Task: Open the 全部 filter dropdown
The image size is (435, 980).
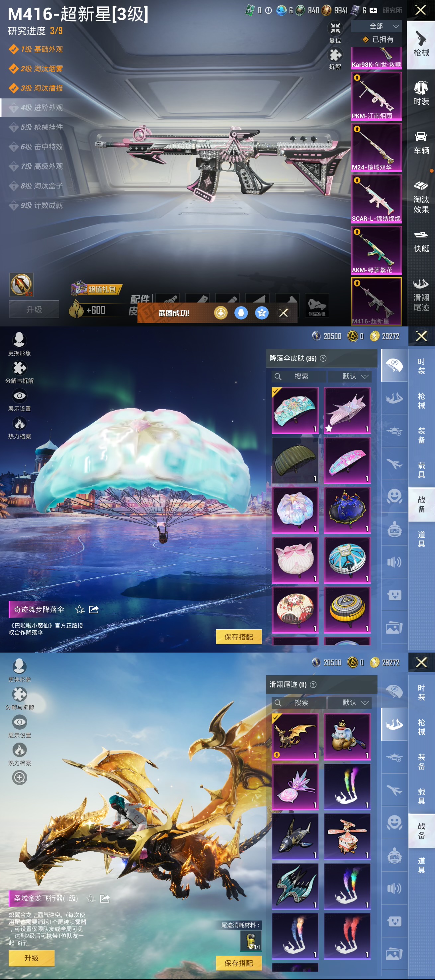Action: point(377,26)
